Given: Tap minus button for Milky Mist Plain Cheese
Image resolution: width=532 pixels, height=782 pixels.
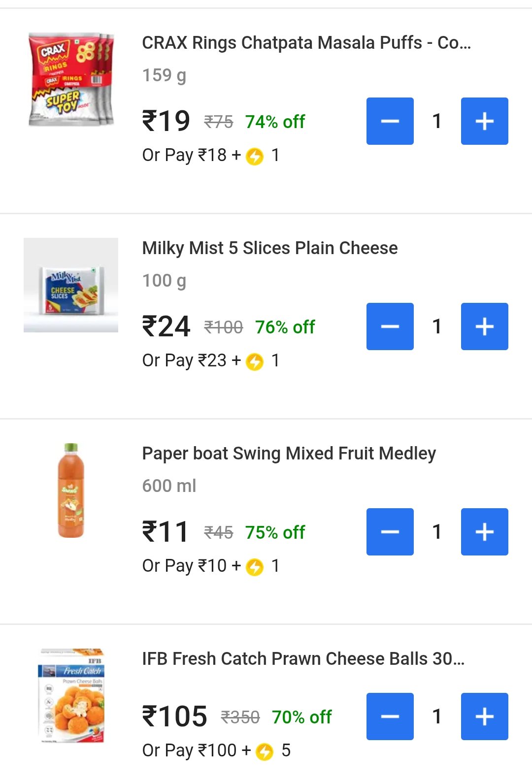Looking at the screenshot, I should click(x=390, y=326).
